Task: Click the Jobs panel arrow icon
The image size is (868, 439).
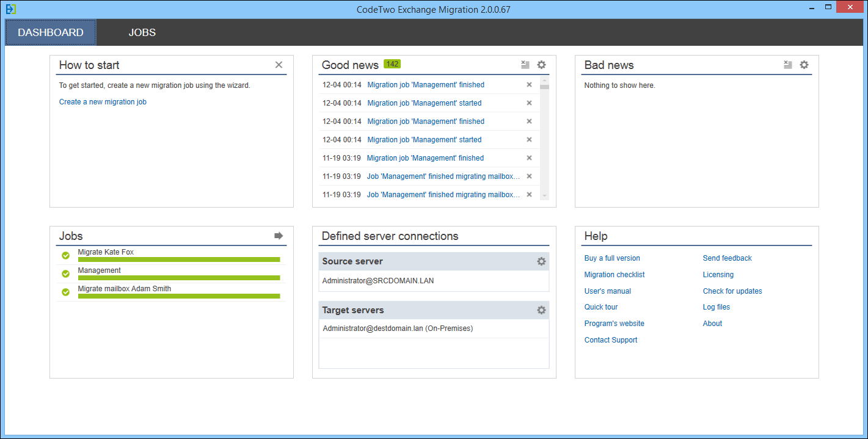Action: point(279,236)
